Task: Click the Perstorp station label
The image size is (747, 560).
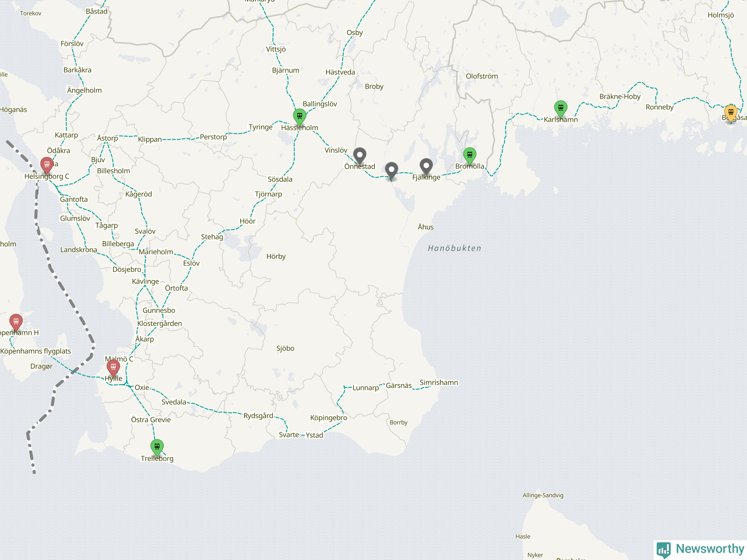Action: [213, 137]
